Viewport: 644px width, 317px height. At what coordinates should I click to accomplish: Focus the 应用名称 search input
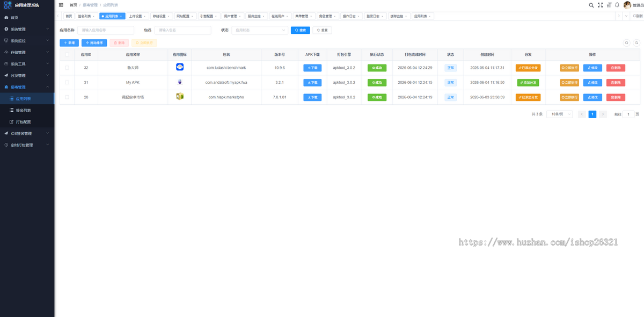[x=106, y=30]
